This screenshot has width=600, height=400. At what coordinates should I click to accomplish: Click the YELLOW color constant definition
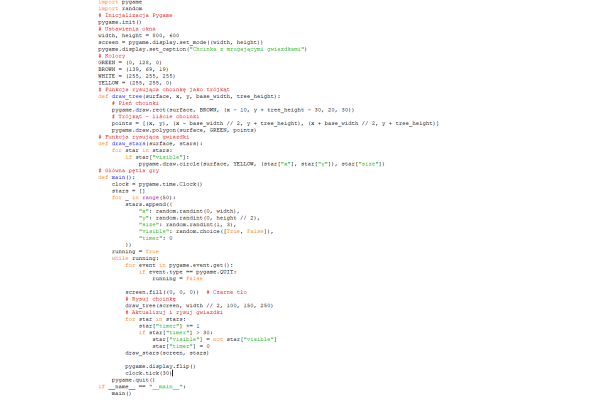point(129,82)
